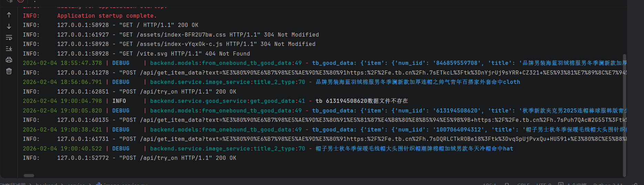The width and height of the screenshot is (644, 185).
Task: Click the down arrow in console toolbar
Action: point(9,26)
